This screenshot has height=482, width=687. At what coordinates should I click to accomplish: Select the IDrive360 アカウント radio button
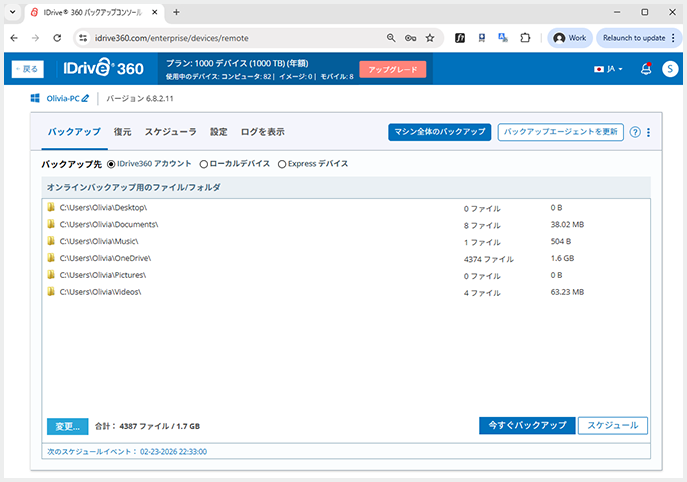point(110,163)
